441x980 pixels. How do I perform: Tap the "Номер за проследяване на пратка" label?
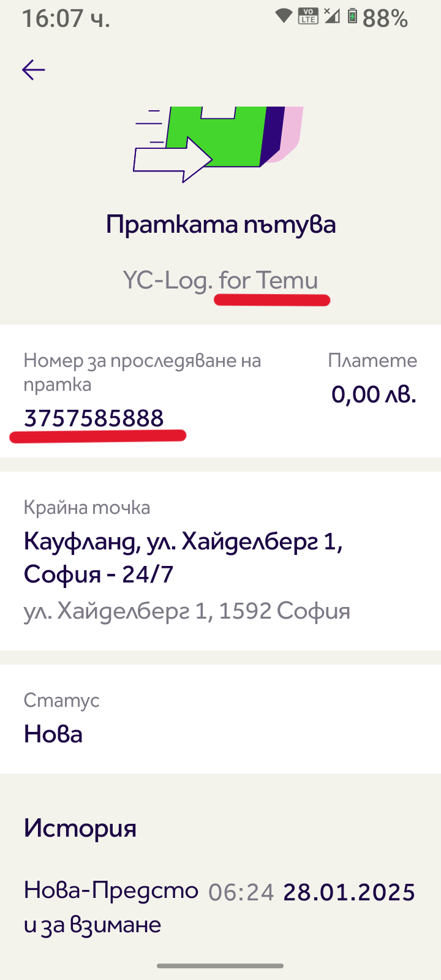tap(142, 372)
